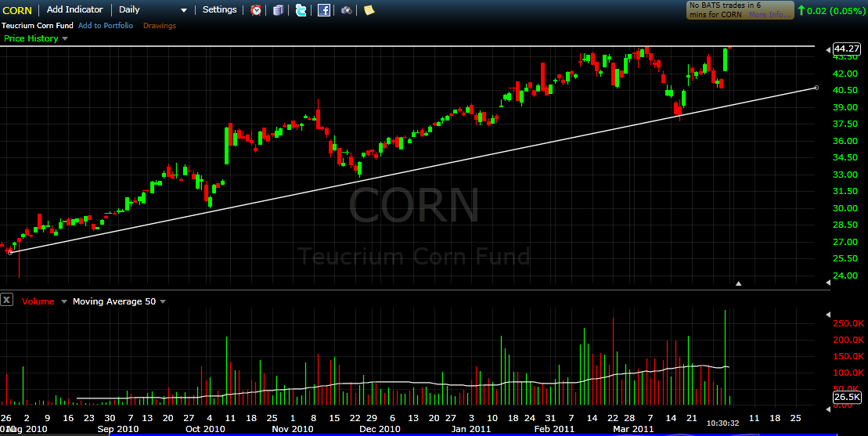Click the Sep 2010 date label
Viewport: 868px width, 436px height.
pos(117,429)
